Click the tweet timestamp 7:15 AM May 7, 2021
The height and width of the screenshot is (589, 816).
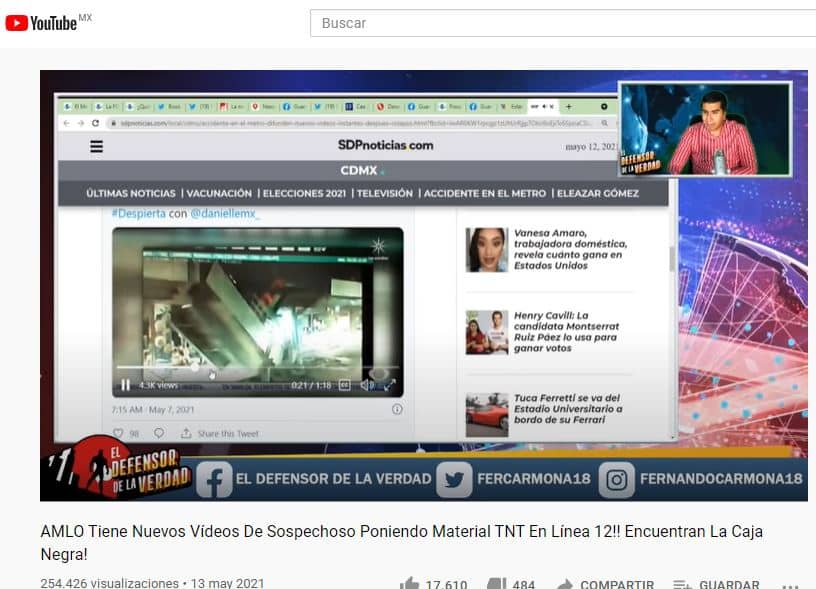[153, 409]
